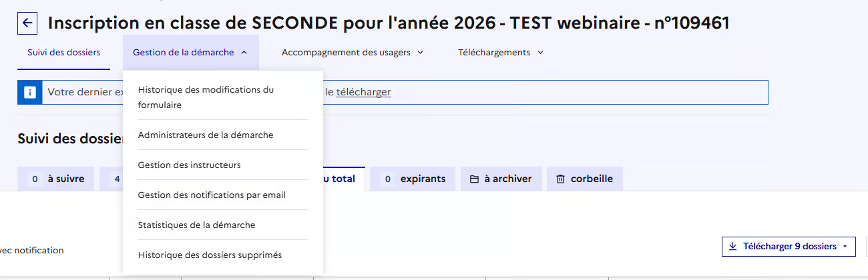
Task: Switch to Suivi des dossiers tab
Action: [63, 53]
